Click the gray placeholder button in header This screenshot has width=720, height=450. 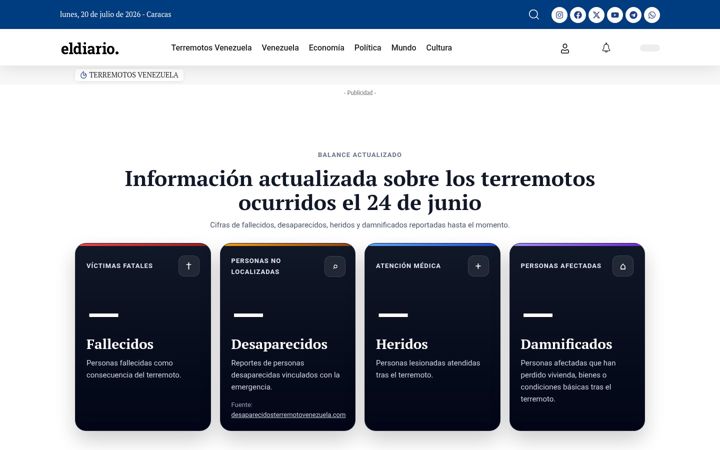[x=650, y=48]
